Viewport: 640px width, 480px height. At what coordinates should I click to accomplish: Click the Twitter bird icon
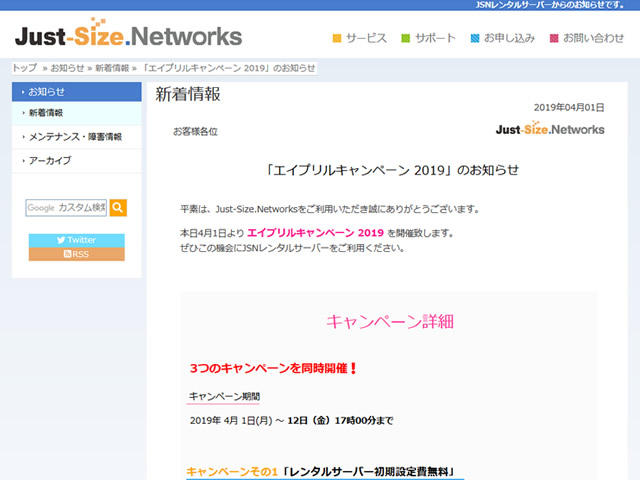point(61,240)
